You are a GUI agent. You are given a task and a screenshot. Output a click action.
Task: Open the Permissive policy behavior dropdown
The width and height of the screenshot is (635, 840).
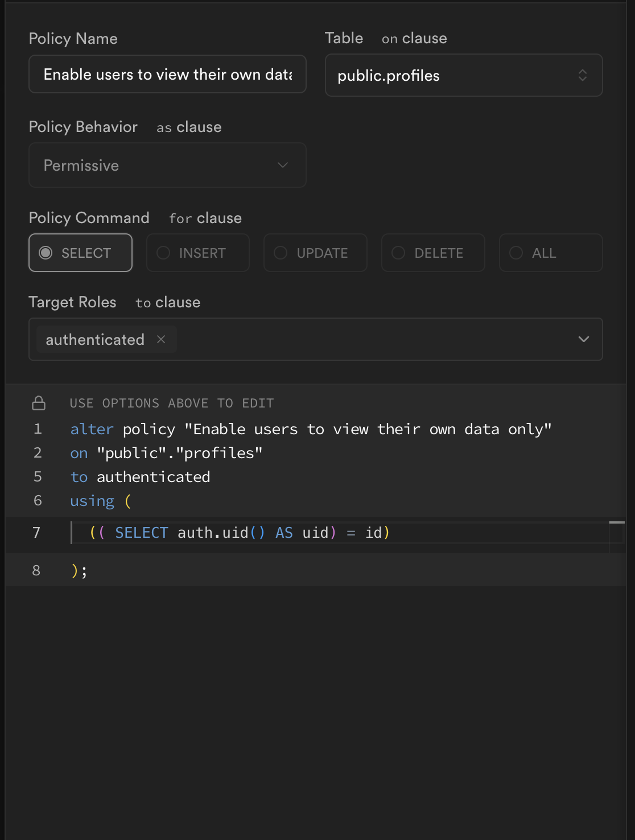(167, 165)
